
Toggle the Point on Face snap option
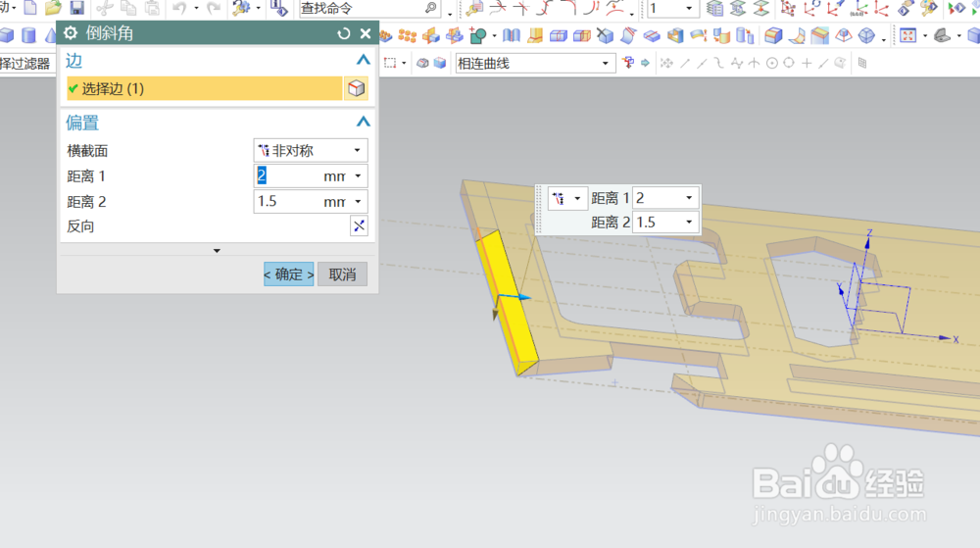point(841,63)
